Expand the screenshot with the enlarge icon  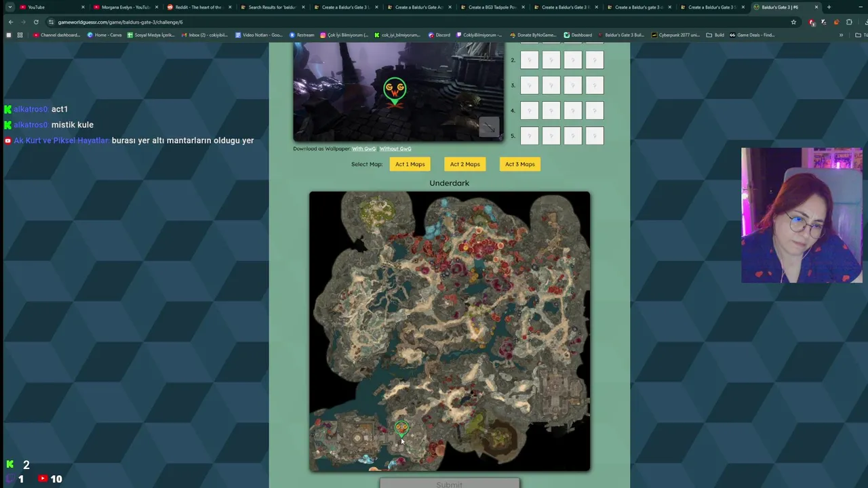(489, 127)
